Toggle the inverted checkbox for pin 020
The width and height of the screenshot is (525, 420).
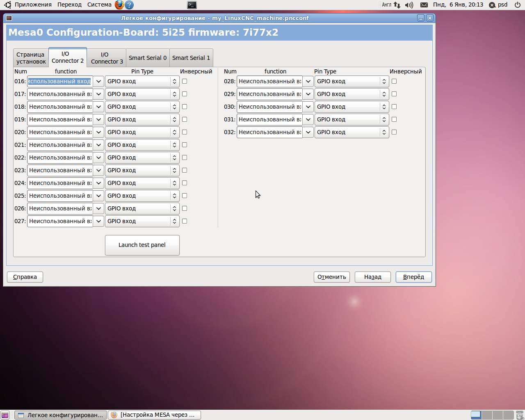coord(185,132)
